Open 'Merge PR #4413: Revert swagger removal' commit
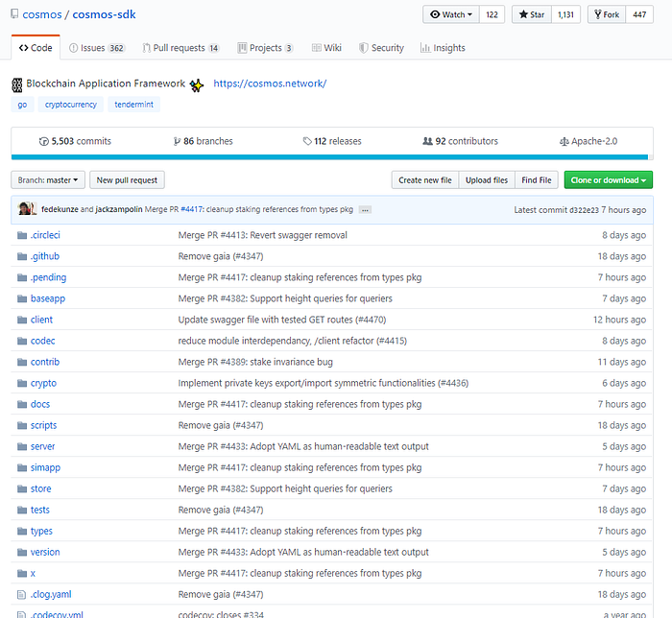The height and width of the screenshot is (618, 672). tap(263, 235)
